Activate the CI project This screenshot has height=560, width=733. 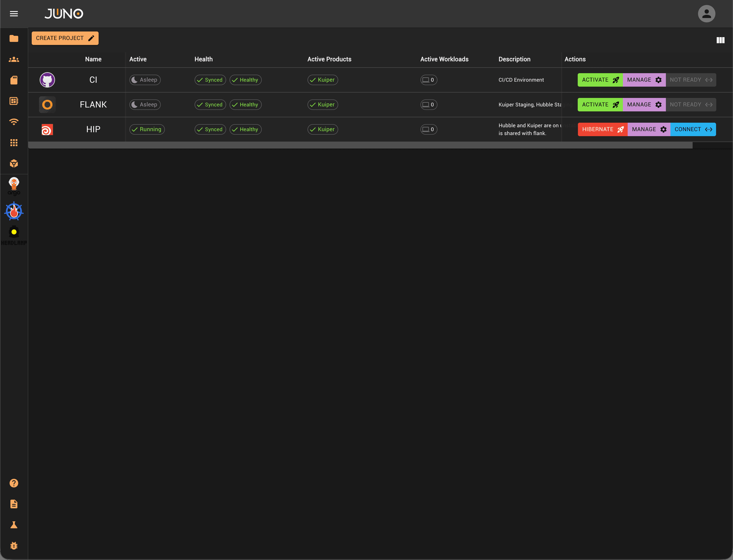point(600,80)
